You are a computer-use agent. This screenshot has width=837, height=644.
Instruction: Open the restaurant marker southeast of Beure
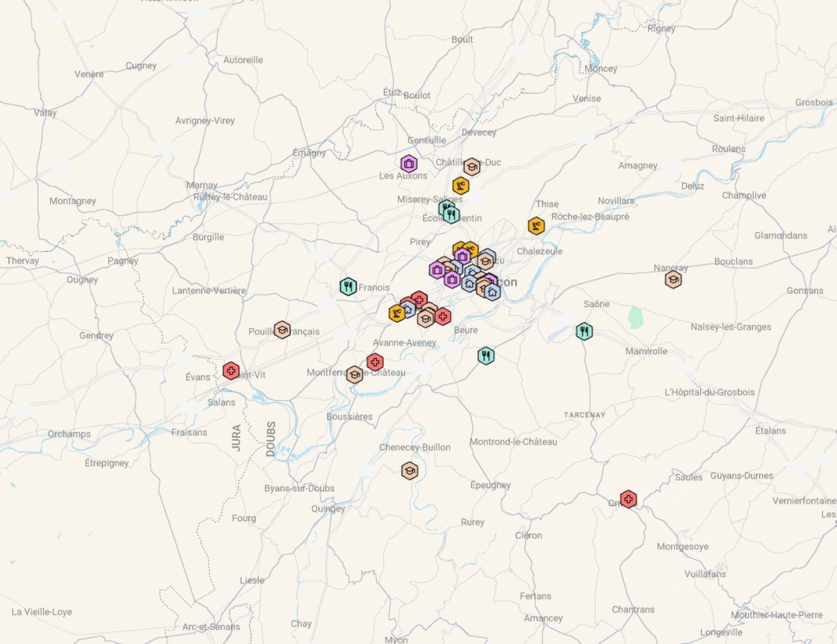click(486, 355)
